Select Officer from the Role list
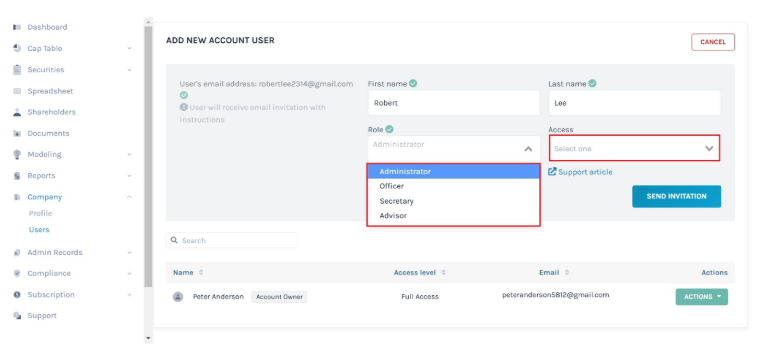This screenshot has height=363, width=762. [453, 186]
